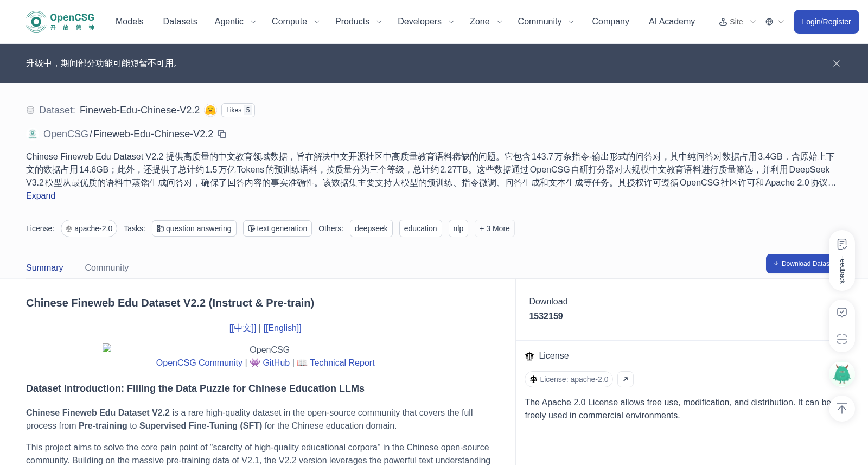Image resolution: width=868 pixels, height=465 pixels.
Task: Expand the Products menu chevron
Action: (379, 22)
